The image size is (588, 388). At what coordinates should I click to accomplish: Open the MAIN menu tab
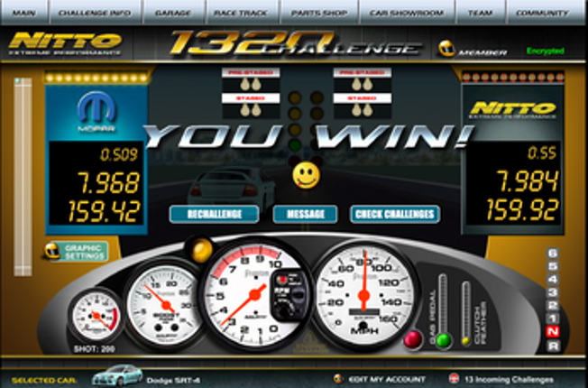(x=24, y=13)
